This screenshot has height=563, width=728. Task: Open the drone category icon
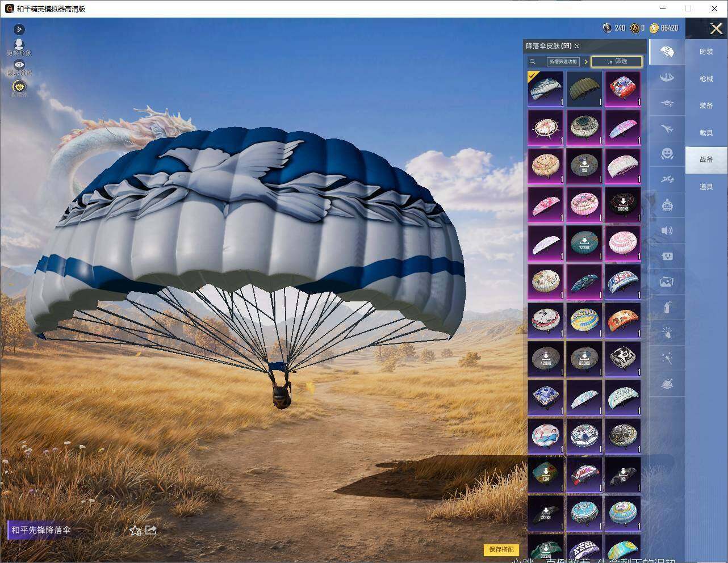[667, 103]
